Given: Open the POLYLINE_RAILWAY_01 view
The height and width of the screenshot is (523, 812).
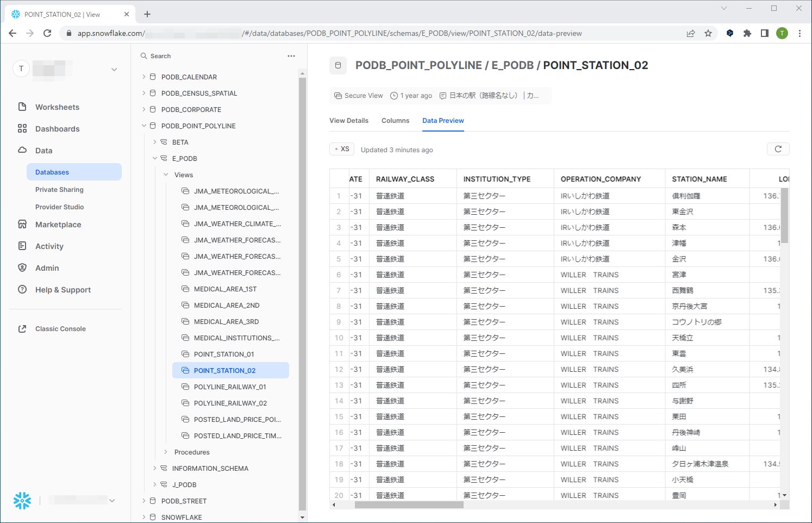Looking at the screenshot, I should 230,387.
